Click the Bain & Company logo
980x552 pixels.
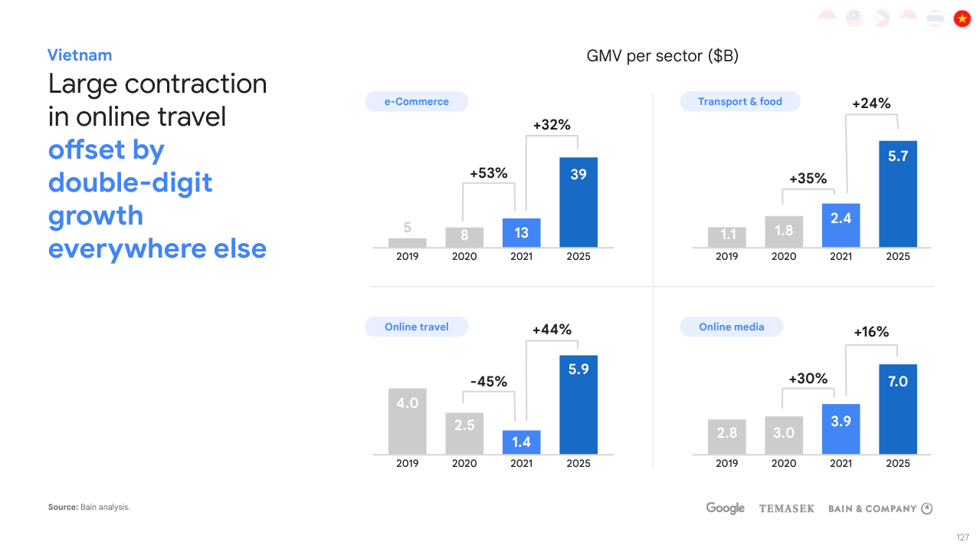click(880, 508)
